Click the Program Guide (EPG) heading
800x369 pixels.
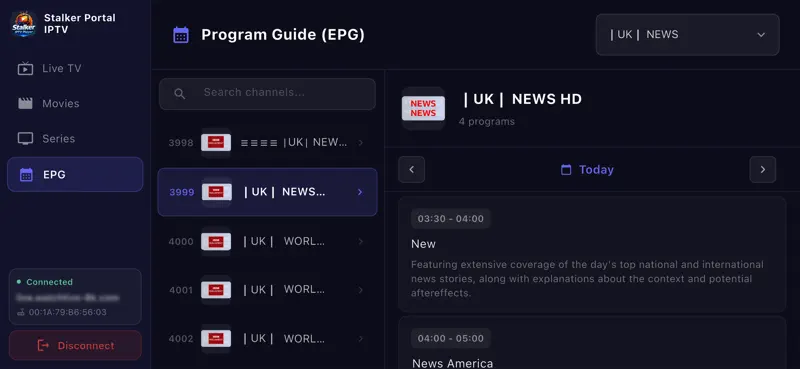pyautogui.click(x=283, y=35)
